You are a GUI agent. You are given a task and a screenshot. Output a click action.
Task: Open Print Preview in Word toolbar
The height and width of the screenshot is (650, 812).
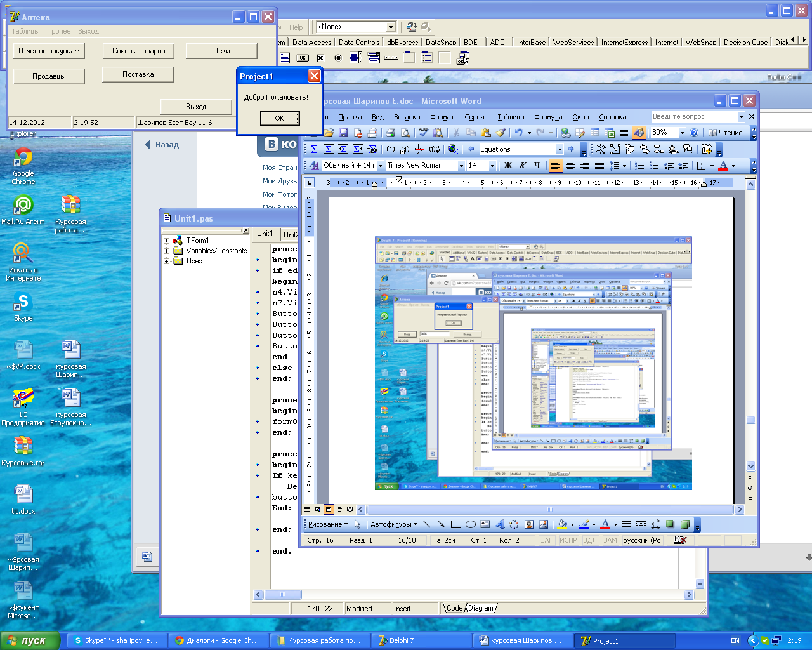(405, 133)
